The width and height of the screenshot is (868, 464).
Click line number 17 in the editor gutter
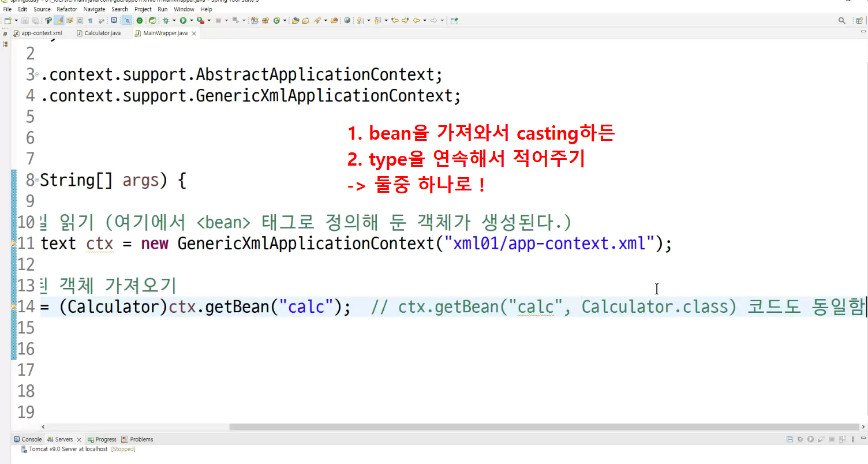pos(27,369)
